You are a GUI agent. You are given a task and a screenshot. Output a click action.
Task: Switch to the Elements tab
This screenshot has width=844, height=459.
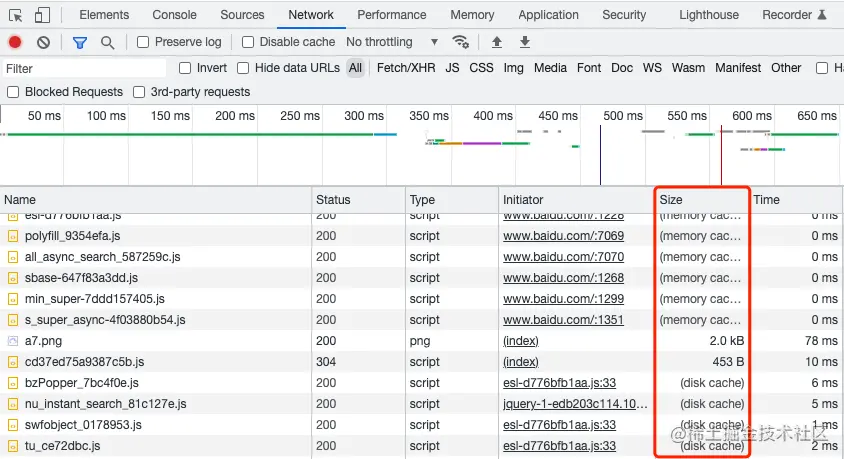coord(104,15)
